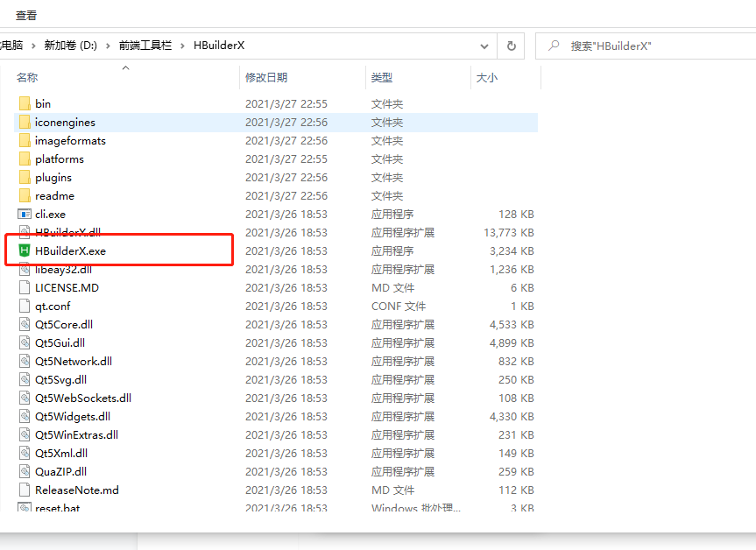Image resolution: width=756 pixels, height=550 pixels.
Task: Select the platforms folder icon
Action: pos(25,159)
